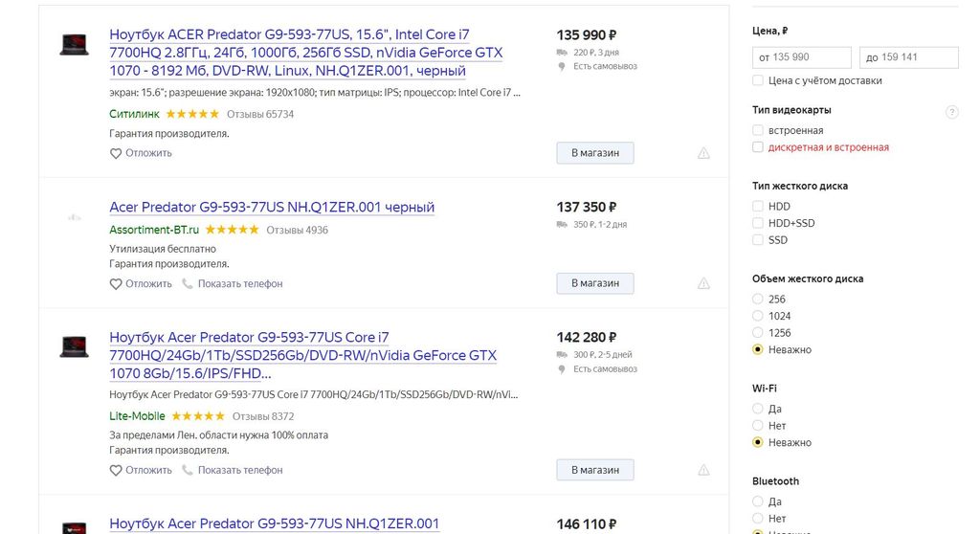The image size is (980, 534).
Task: Enable the Цена с учётом доставки checkbox
Action: [759, 81]
